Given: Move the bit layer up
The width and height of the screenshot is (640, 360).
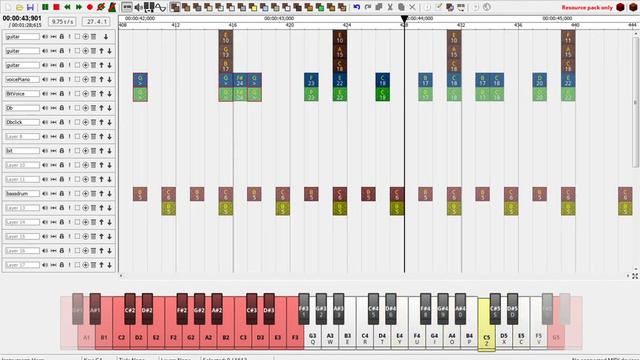Looking at the screenshot, I should [x=101, y=151].
